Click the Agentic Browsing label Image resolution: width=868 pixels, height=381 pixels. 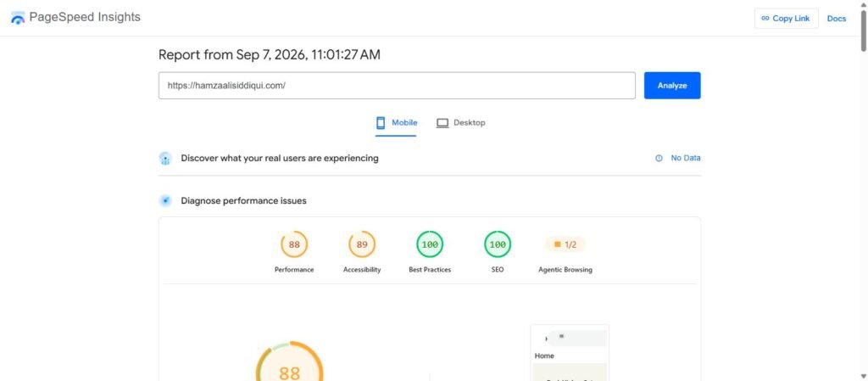[565, 270]
